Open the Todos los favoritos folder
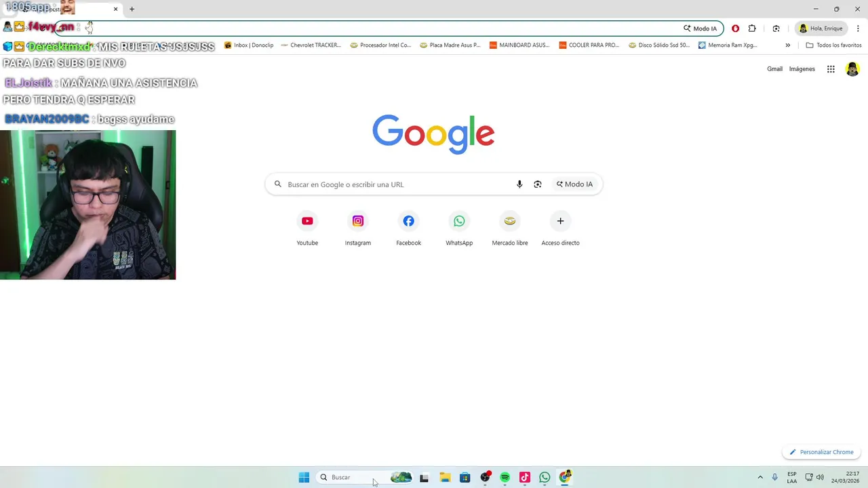This screenshot has width=868, height=488. 833,45
